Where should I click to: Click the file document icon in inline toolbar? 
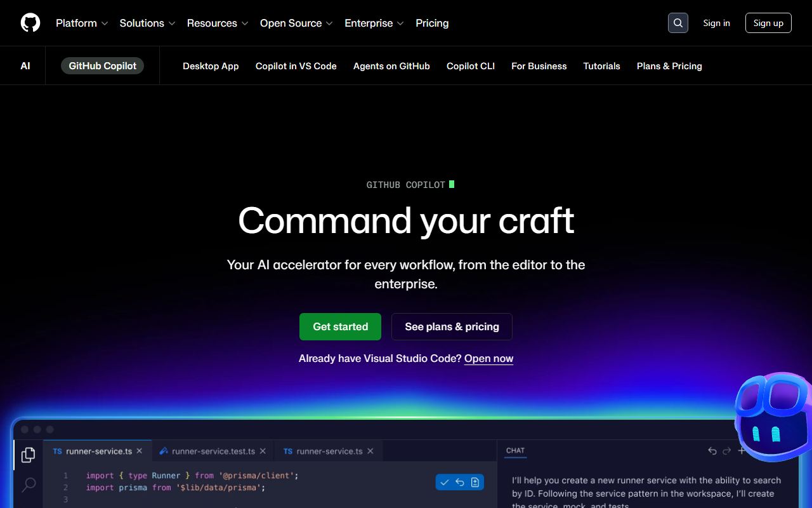475,483
